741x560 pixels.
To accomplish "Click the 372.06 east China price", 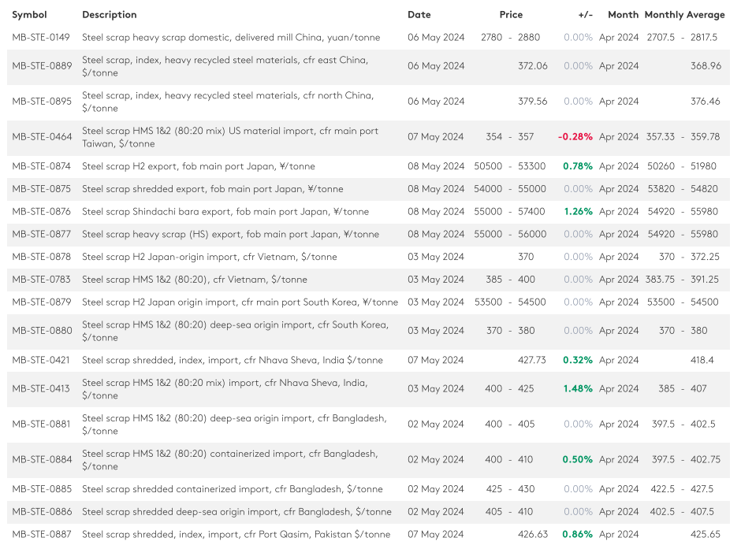I will [532, 66].
